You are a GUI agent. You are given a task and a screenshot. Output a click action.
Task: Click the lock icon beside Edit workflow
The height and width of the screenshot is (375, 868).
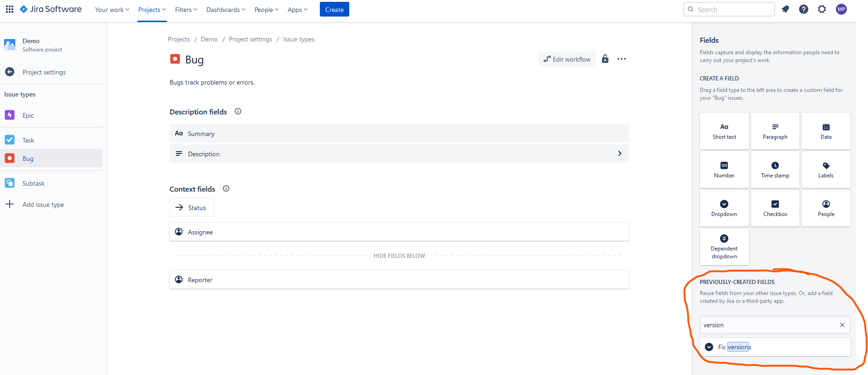point(605,59)
